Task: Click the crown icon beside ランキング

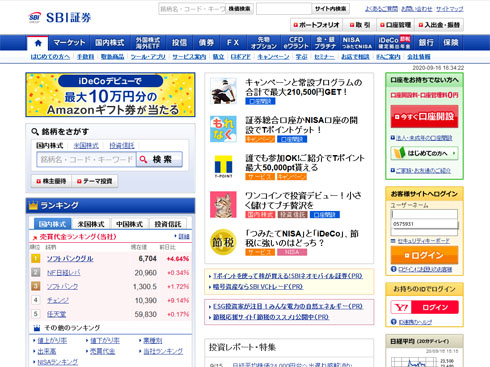Action: click(x=33, y=205)
